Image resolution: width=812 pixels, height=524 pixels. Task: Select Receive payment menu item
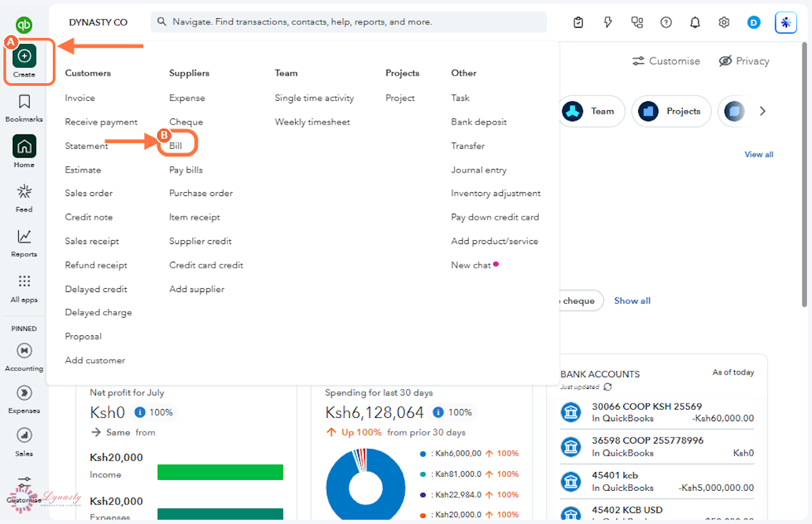[101, 122]
